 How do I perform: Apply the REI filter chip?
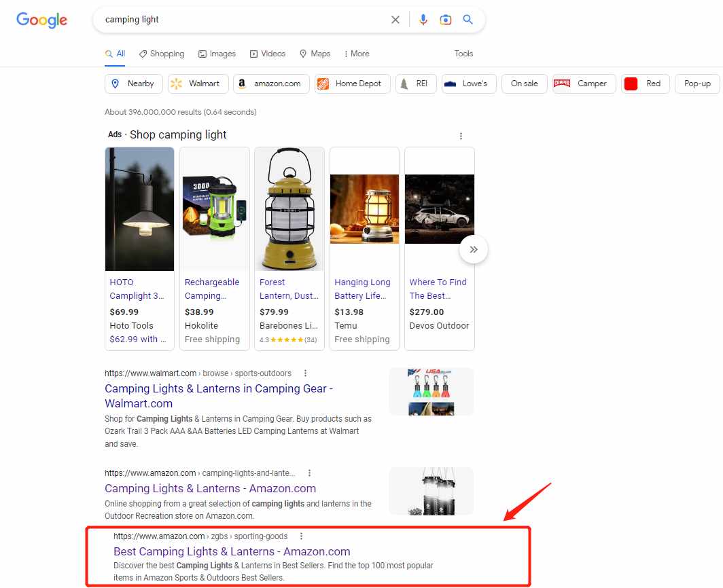click(416, 84)
